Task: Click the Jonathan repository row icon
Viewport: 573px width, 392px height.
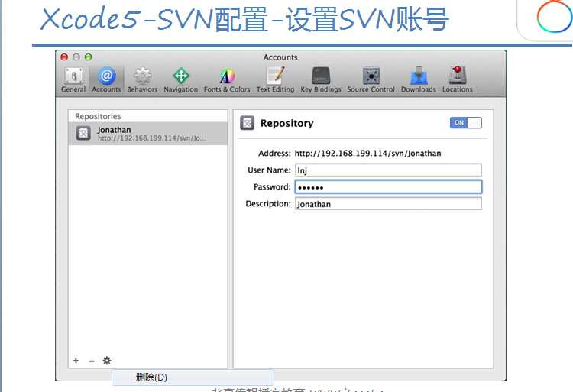Action: 83,134
